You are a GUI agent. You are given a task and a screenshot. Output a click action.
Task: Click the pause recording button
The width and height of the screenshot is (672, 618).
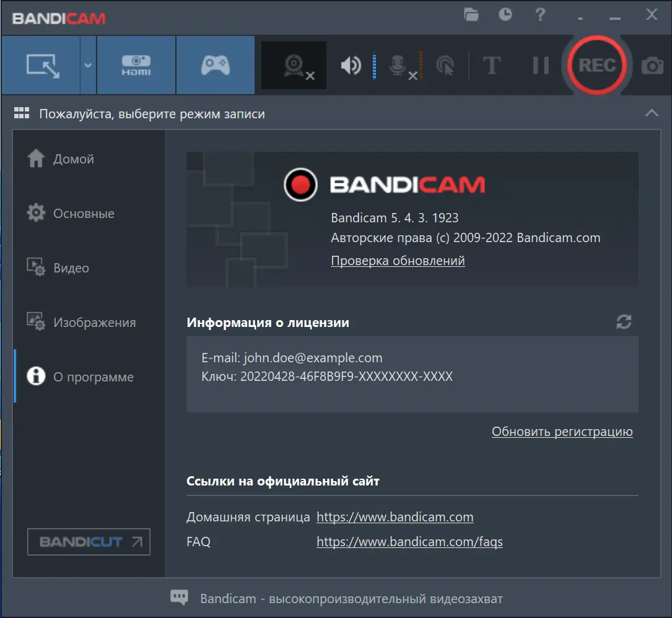[541, 66]
